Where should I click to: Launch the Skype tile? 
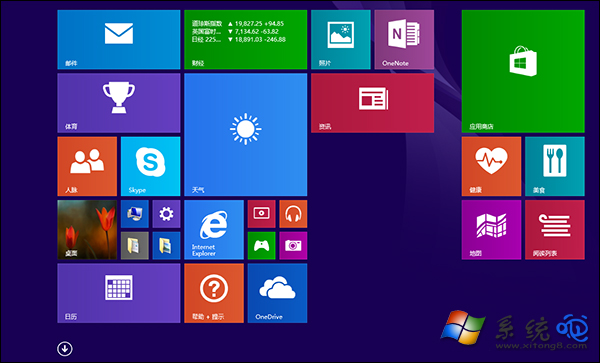(x=150, y=166)
